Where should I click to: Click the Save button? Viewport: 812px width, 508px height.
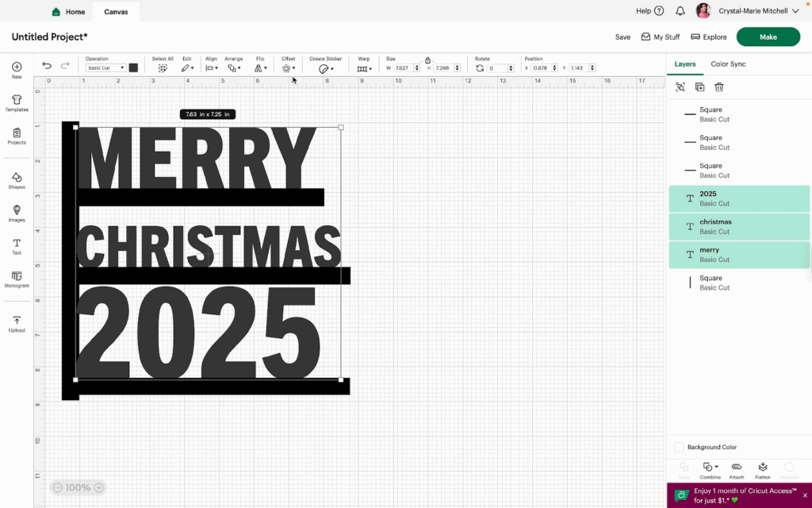coord(622,37)
